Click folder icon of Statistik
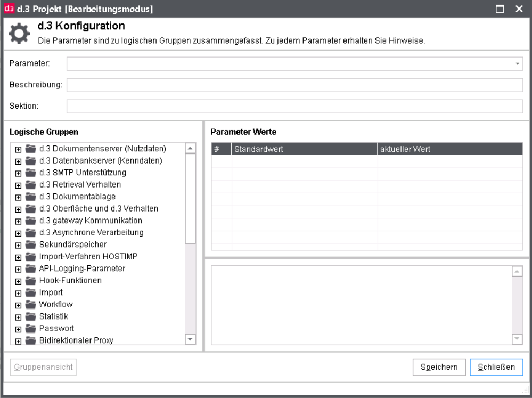 tap(30, 316)
